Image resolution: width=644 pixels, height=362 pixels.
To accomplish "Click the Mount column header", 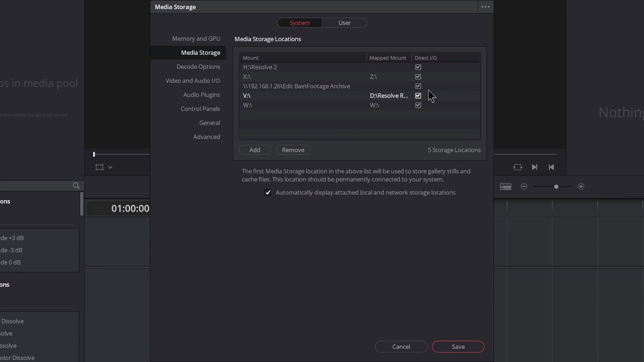I will (303, 58).
